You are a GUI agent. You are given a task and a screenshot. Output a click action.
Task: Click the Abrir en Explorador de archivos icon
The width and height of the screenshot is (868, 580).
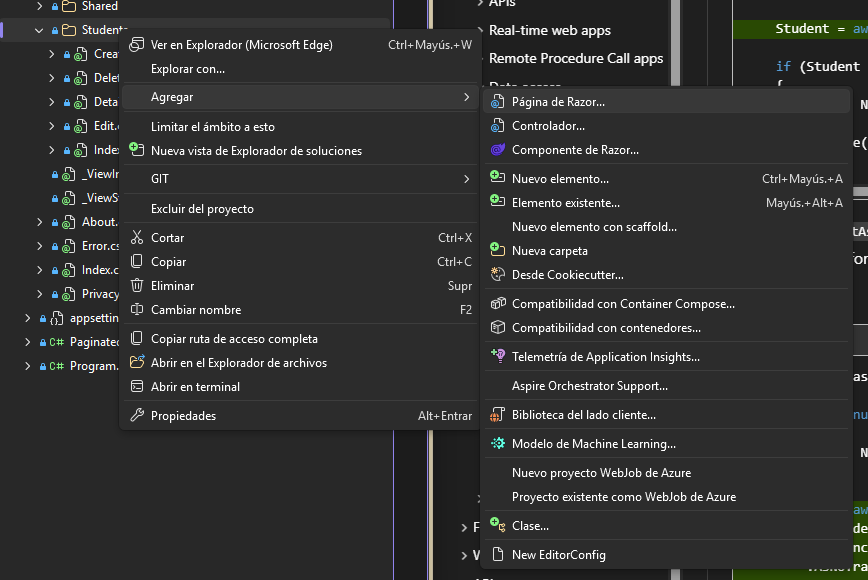(x=137, y=362)
